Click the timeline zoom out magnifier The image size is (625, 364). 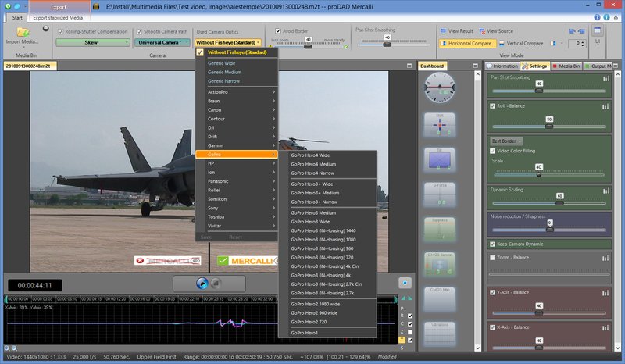pos(14,348)
